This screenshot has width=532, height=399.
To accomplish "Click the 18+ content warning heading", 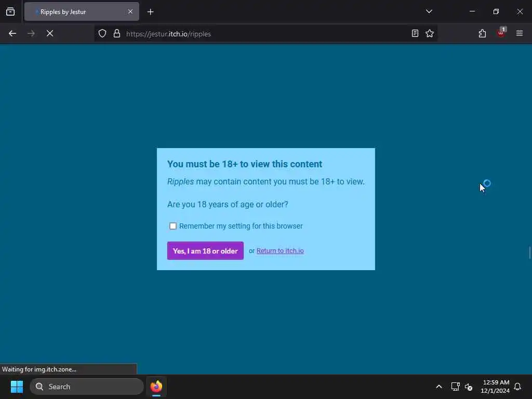I will coord(245,164).
